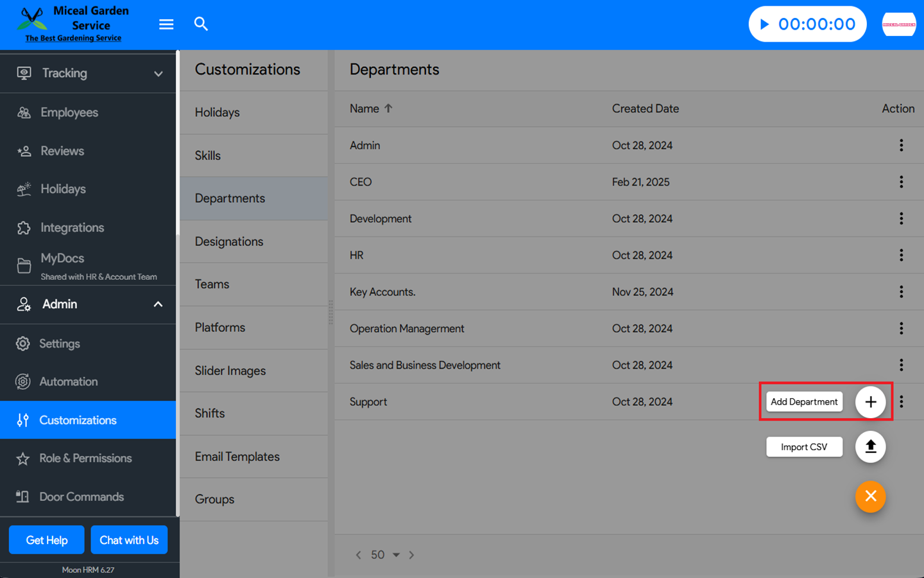Click the Get Help button

tap(46, 540)
